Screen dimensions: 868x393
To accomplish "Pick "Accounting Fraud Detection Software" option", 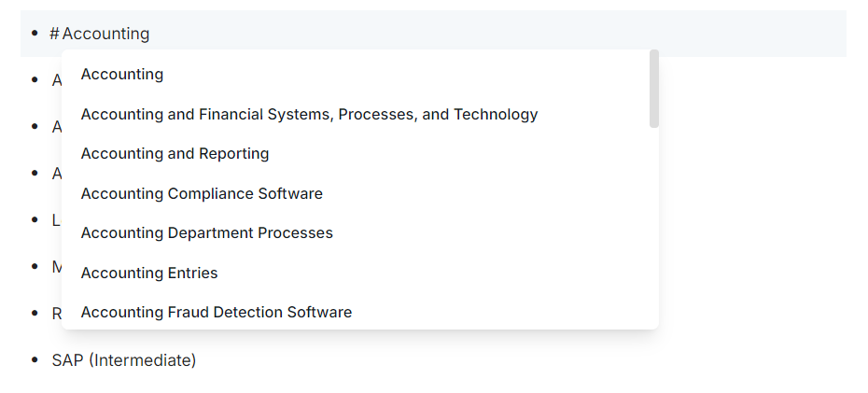I will tap(216, 313).
